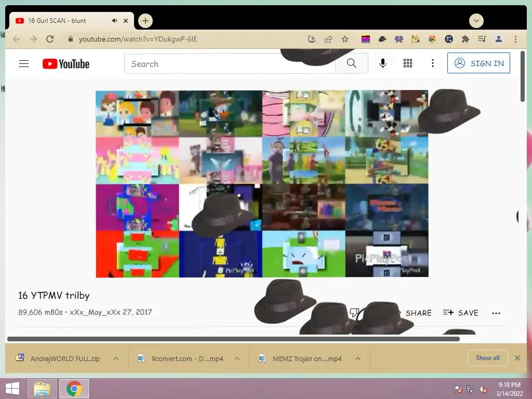Click the browser back arrow

[x=16, y=39]
